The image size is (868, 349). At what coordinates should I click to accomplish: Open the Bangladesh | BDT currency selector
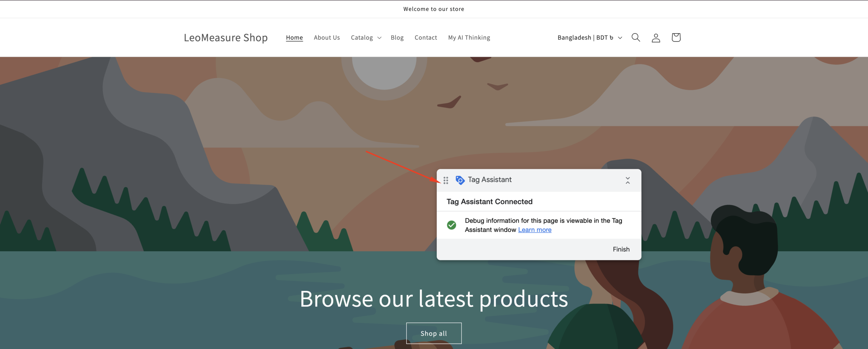coord(590,38)
